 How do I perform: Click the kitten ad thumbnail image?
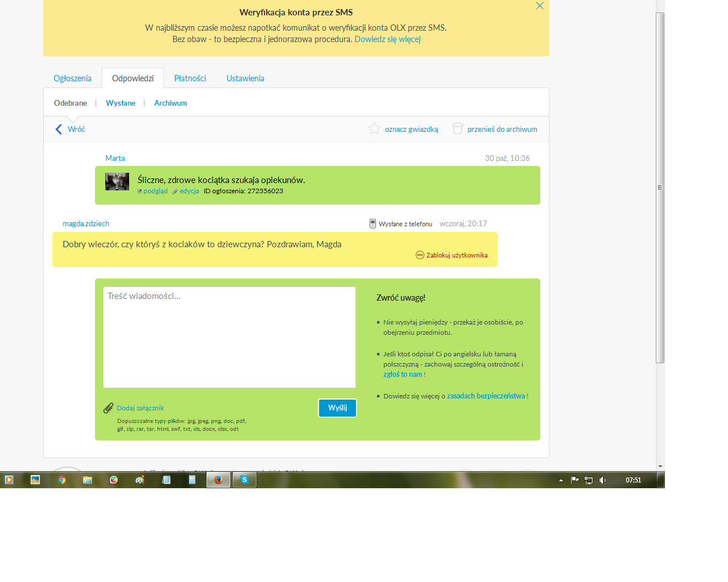117,181
